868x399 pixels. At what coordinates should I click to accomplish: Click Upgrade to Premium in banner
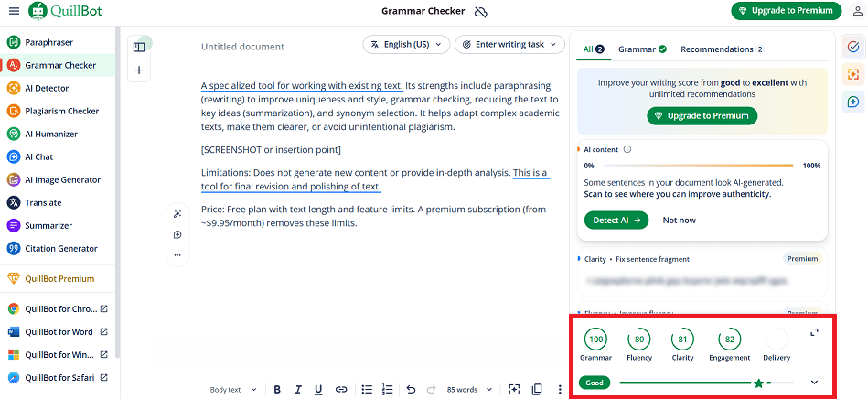(702, 116)
